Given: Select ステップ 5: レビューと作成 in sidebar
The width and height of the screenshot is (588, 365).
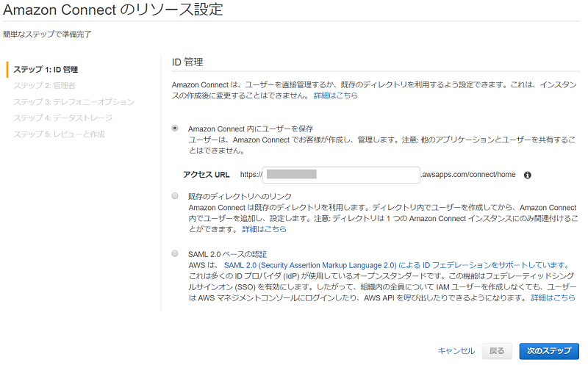Looking at the screenshot, I should [60, 134].
